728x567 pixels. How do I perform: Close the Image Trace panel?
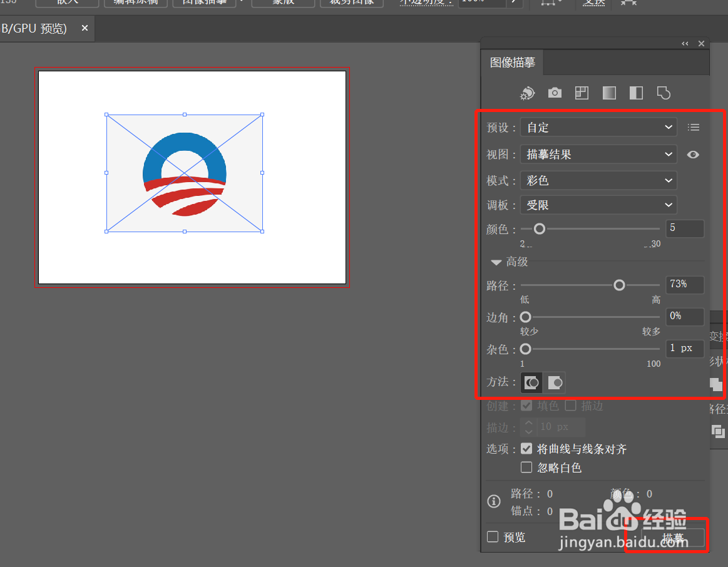point(701,44)
